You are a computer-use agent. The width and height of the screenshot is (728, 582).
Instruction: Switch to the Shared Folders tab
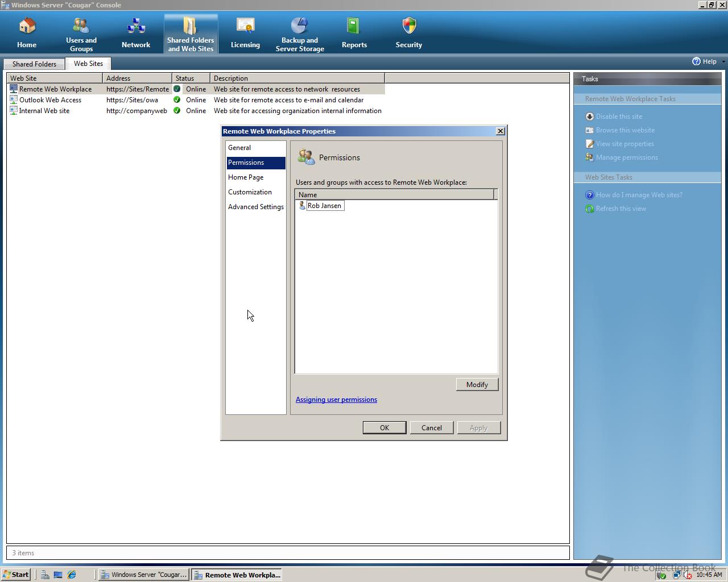(34, 64)
